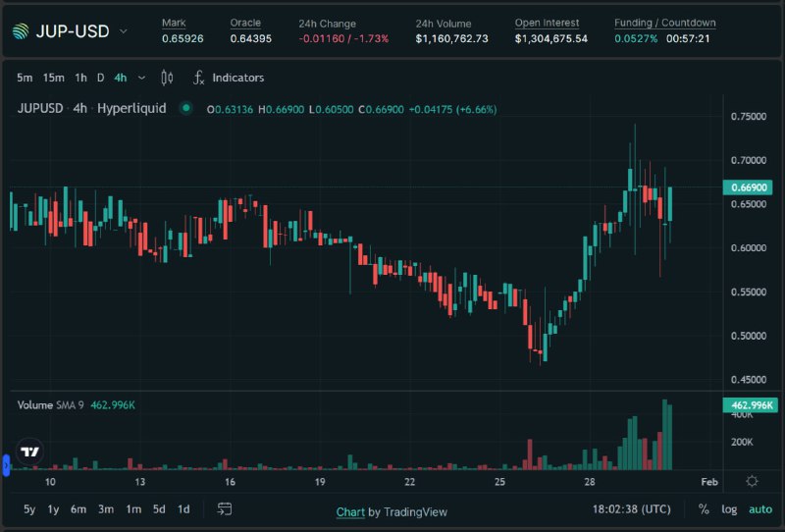Toggle percent scale mode
The height and width of the screenshot is (532, 785).
(x=704, y=509)
